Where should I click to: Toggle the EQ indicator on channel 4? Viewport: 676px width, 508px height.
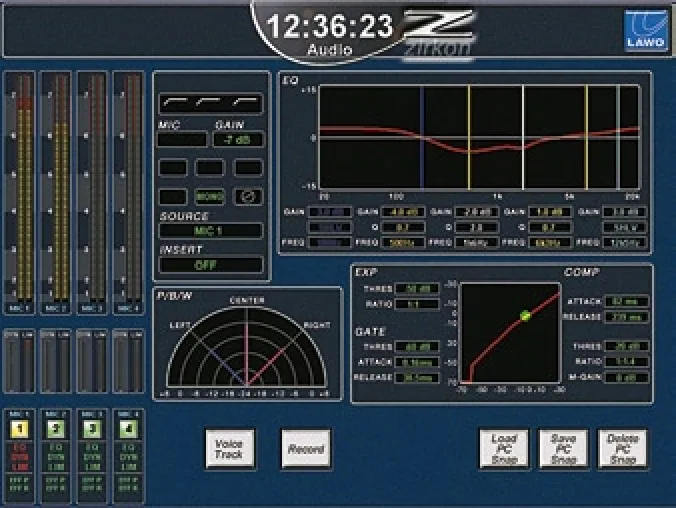pos(128,448)
